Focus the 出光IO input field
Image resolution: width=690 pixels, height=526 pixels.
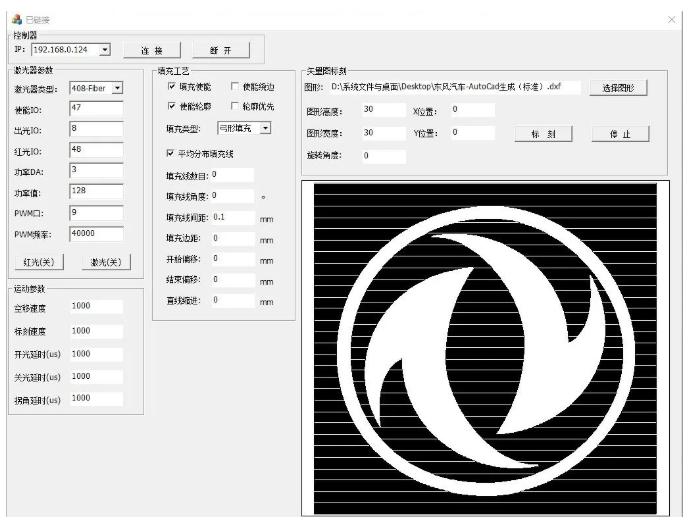point(96,129)
